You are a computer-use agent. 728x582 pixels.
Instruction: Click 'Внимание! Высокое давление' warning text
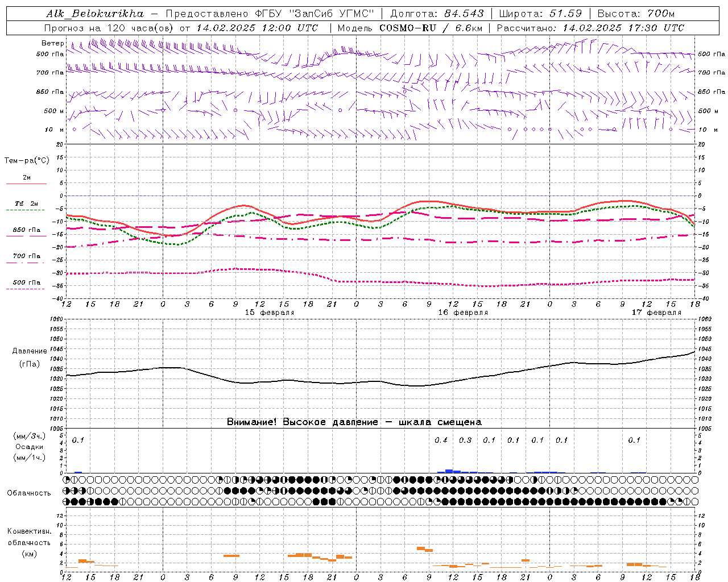tap(302, 422)
